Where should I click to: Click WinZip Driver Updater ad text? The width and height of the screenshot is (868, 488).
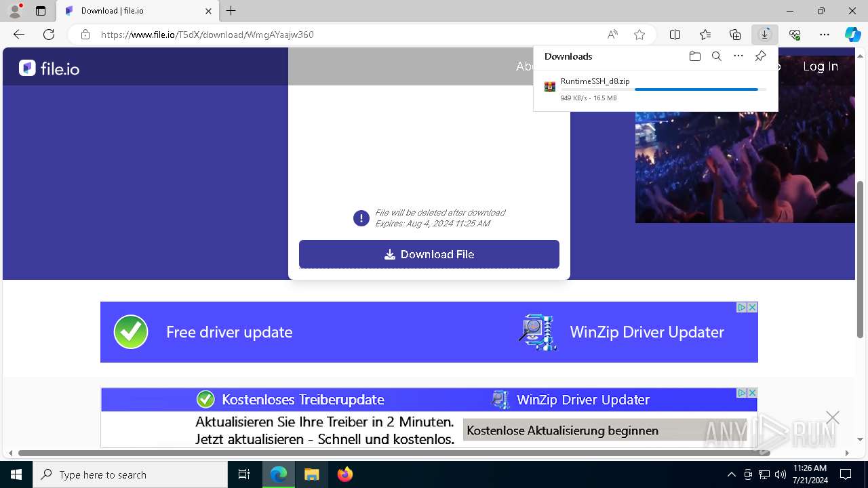pos(647,332)
